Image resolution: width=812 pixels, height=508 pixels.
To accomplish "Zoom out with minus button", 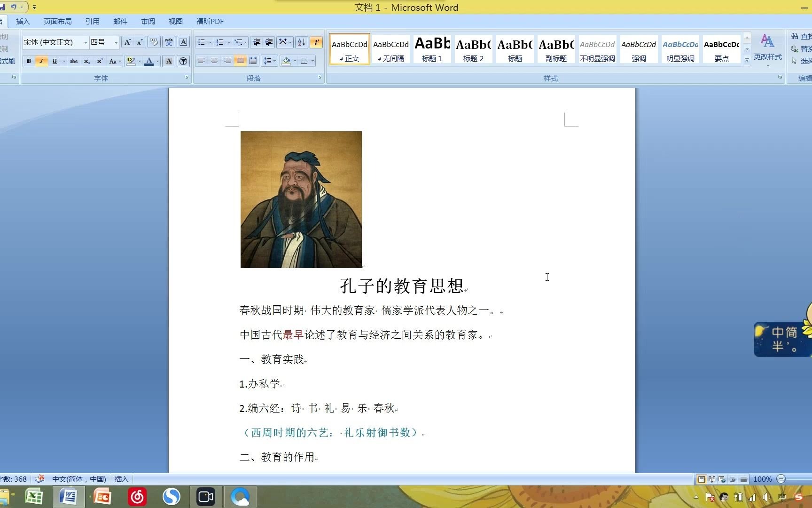I will point(781,479).
